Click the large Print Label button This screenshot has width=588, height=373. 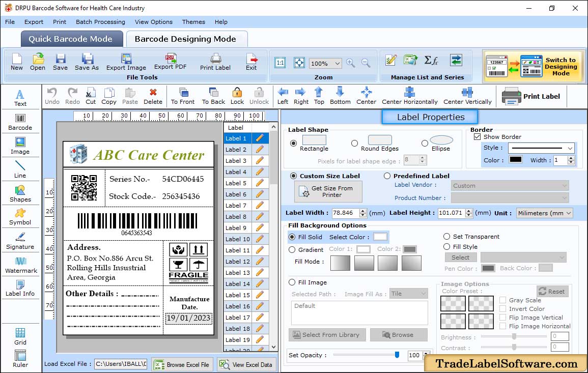click(x=531, y=96)
